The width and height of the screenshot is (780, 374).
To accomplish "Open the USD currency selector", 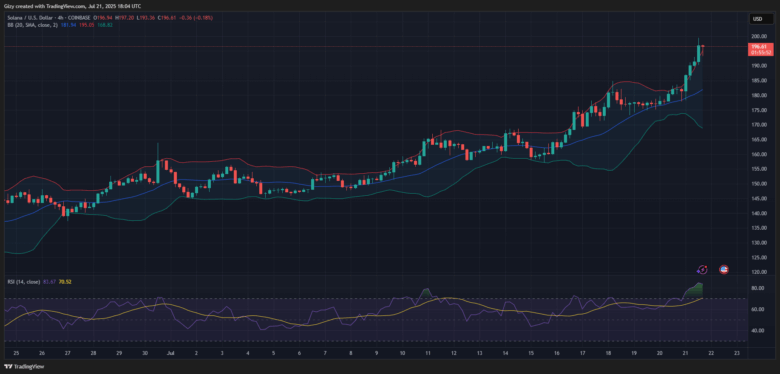I will pos(761,19).
